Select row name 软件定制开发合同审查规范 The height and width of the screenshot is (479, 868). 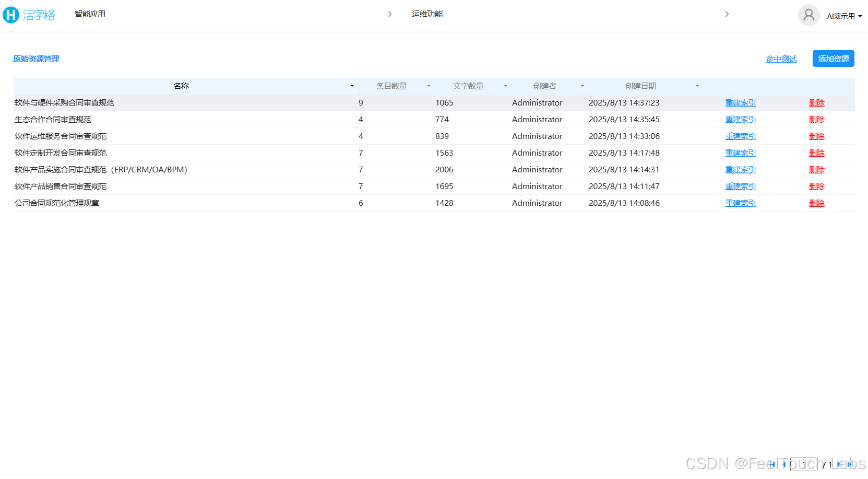click(61, 153)
